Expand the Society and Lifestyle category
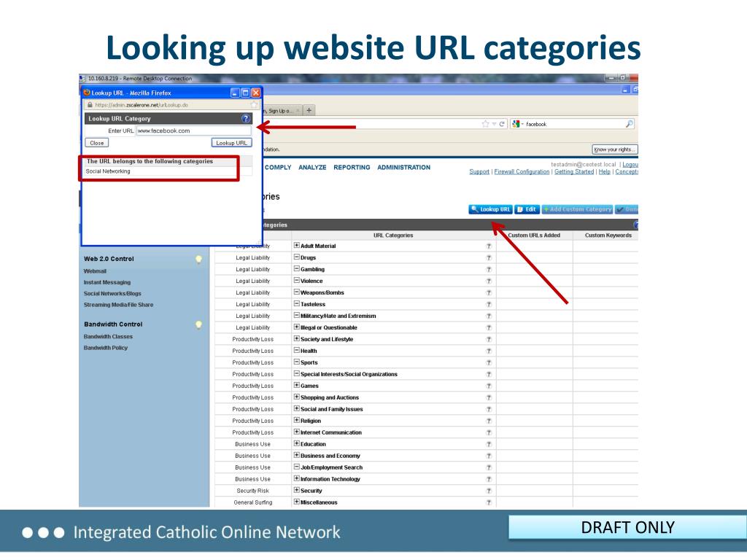This screenshot has width=747, height=560. 297,339
